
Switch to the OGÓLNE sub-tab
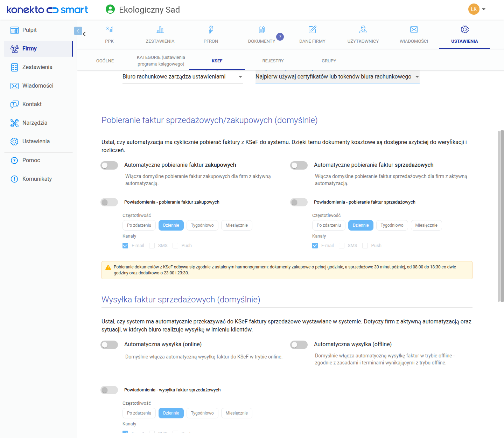point(105,61)
